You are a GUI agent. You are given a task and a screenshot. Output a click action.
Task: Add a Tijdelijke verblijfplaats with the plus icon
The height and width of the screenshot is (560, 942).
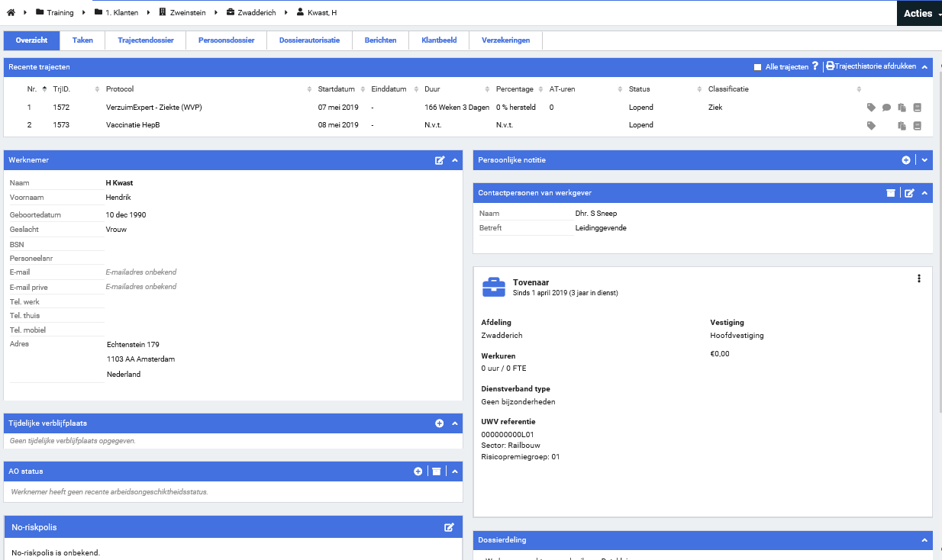(440, 423)
